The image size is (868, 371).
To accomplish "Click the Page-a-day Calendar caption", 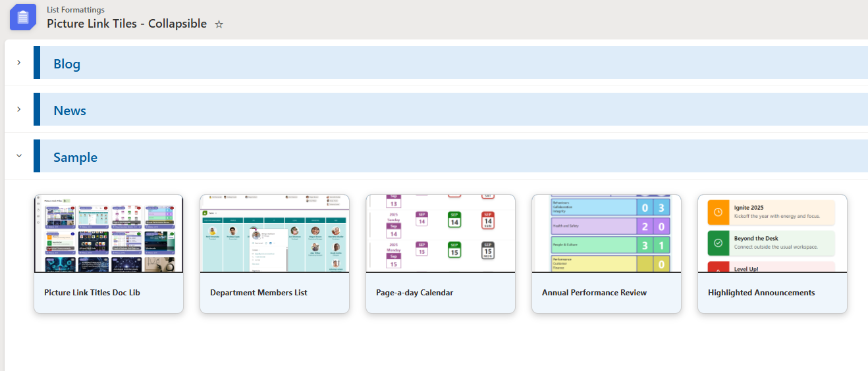I will pyautogui.click(x=415, y=293).
